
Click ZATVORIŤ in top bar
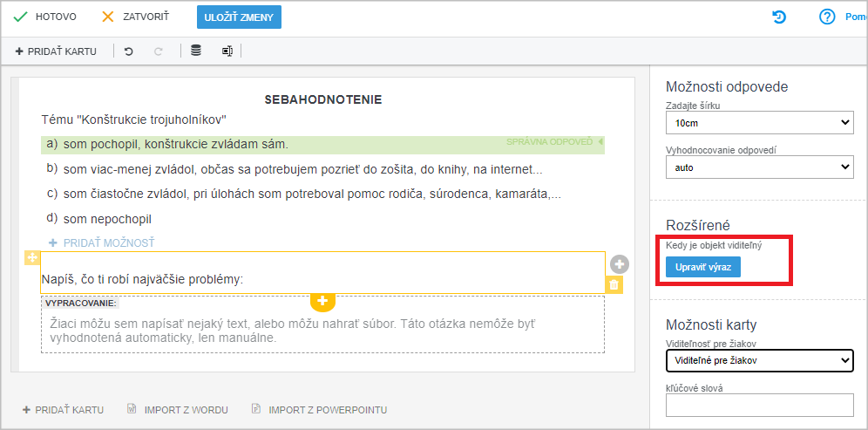[x=136, y=17]
